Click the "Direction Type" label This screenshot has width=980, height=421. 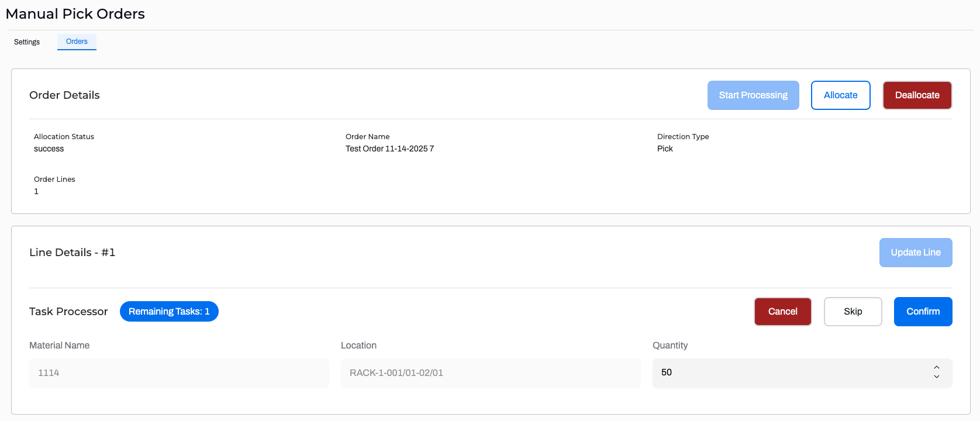(683, 137)
